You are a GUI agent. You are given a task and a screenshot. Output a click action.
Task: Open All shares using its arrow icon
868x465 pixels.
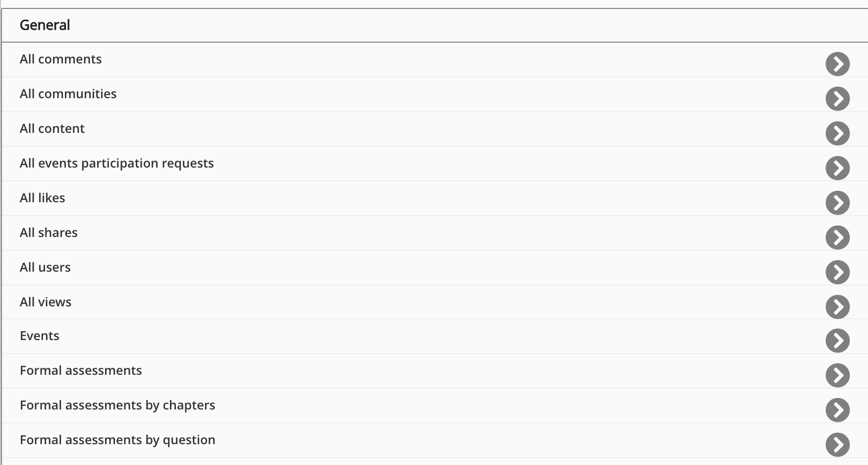click(837, 237)
